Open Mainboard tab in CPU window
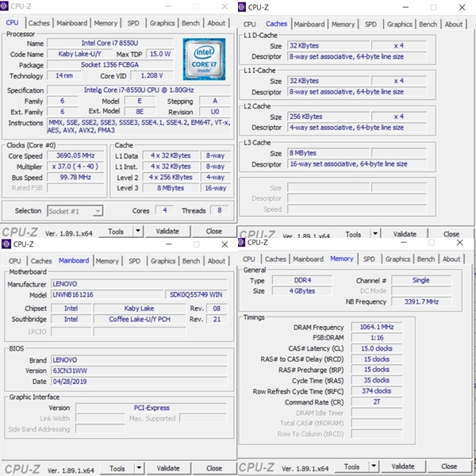This screenshot has width=476, height=476. [x=72, y=23]
